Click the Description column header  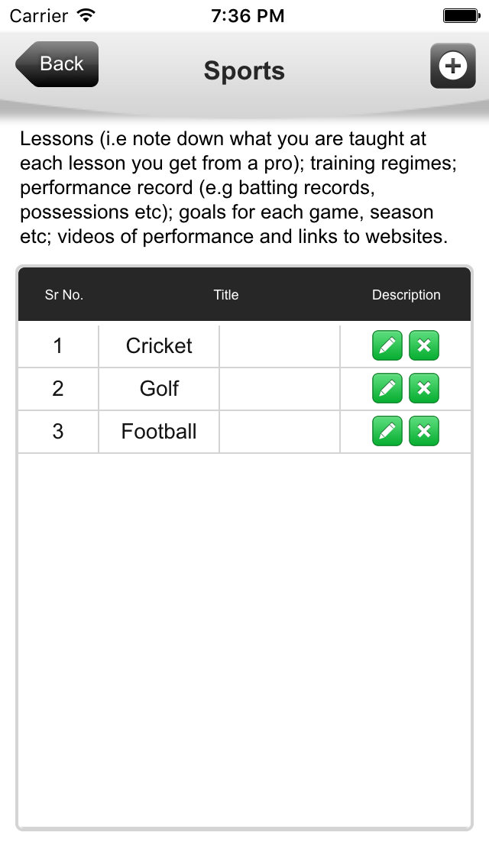406,295
